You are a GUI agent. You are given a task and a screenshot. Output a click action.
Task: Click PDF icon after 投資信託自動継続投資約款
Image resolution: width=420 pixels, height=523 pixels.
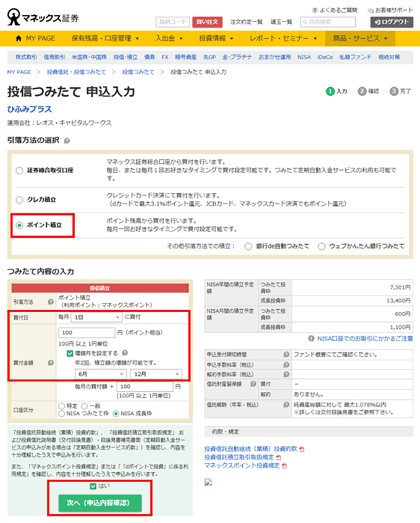click(301, 449)
